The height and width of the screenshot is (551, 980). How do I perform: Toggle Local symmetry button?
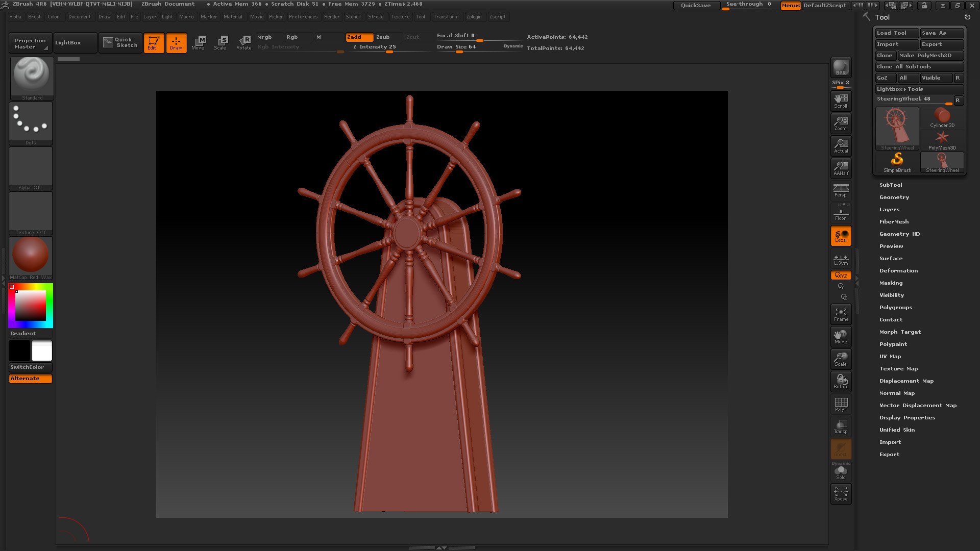[841, 236]
